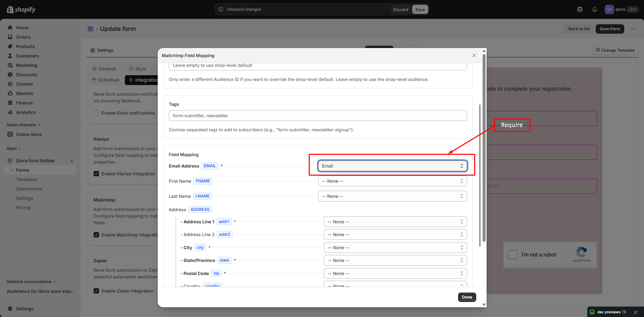Click the Finance bank icon

[x=10, y=103]
